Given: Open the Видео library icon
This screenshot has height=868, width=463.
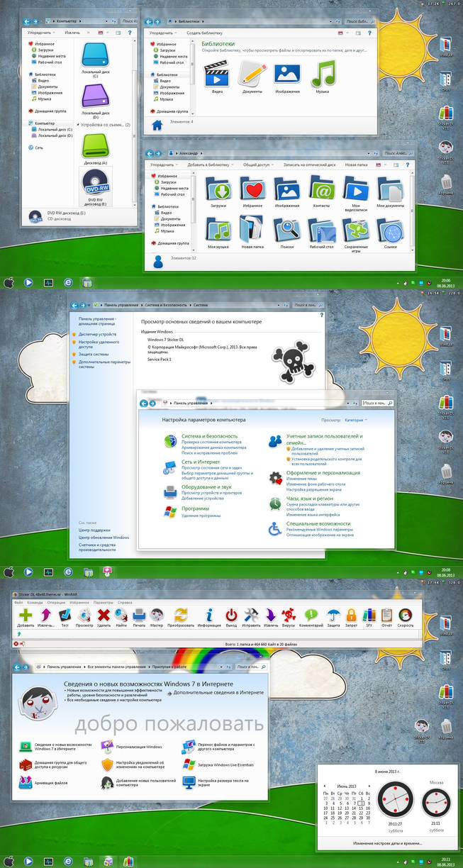Looking at the screenshot, I should click(217, 74).
